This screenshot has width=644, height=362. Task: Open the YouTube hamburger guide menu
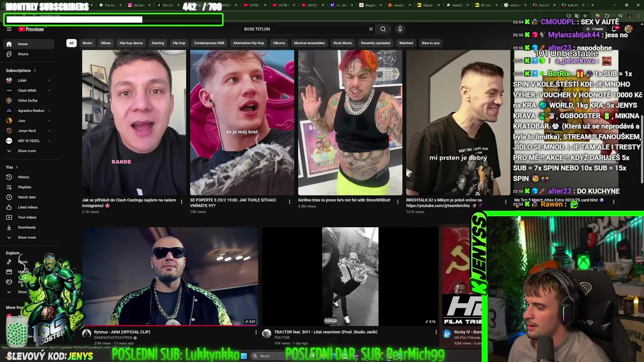pyautogui.click(x=9, y=29)
